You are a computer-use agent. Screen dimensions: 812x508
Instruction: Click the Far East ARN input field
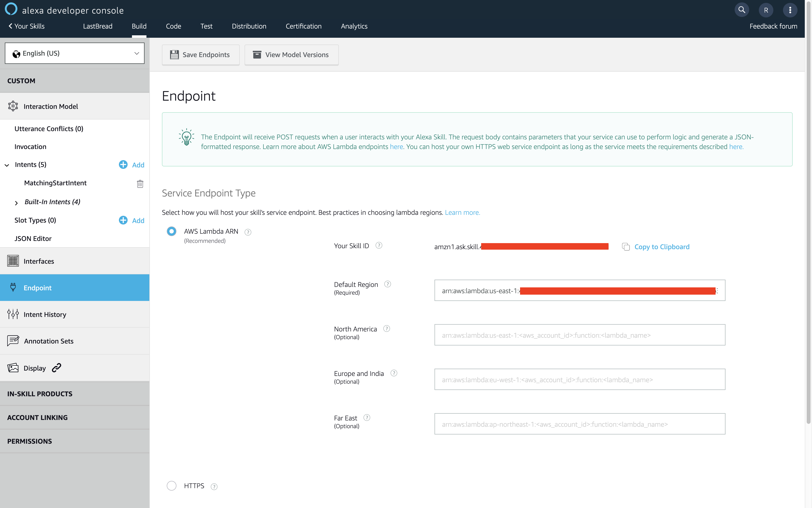pos(580,424)
